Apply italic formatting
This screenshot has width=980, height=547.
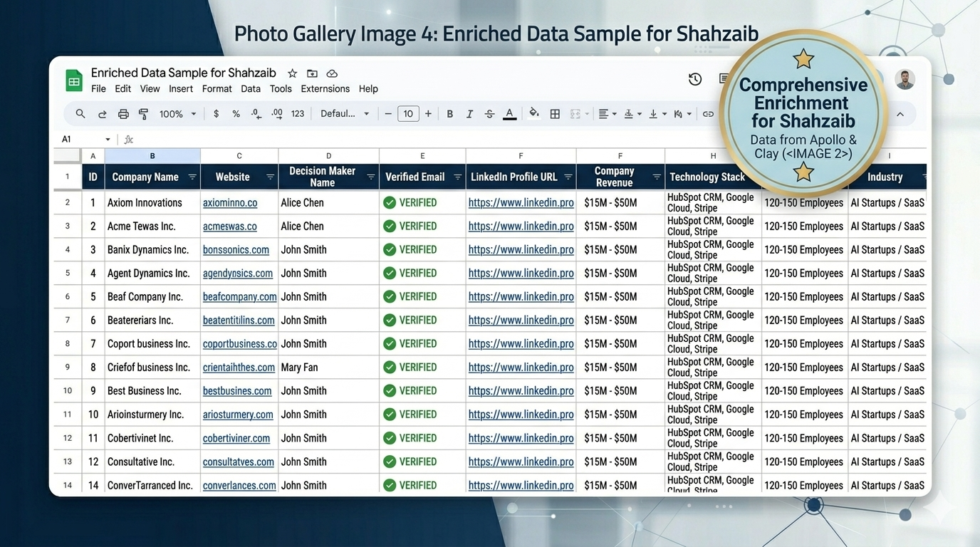coord(469,114)
